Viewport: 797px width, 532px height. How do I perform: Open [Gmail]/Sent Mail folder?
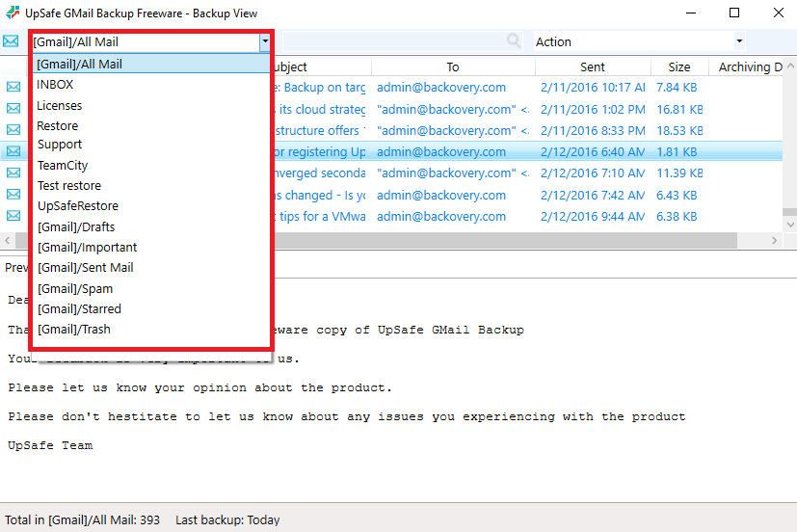click(151, 268)
